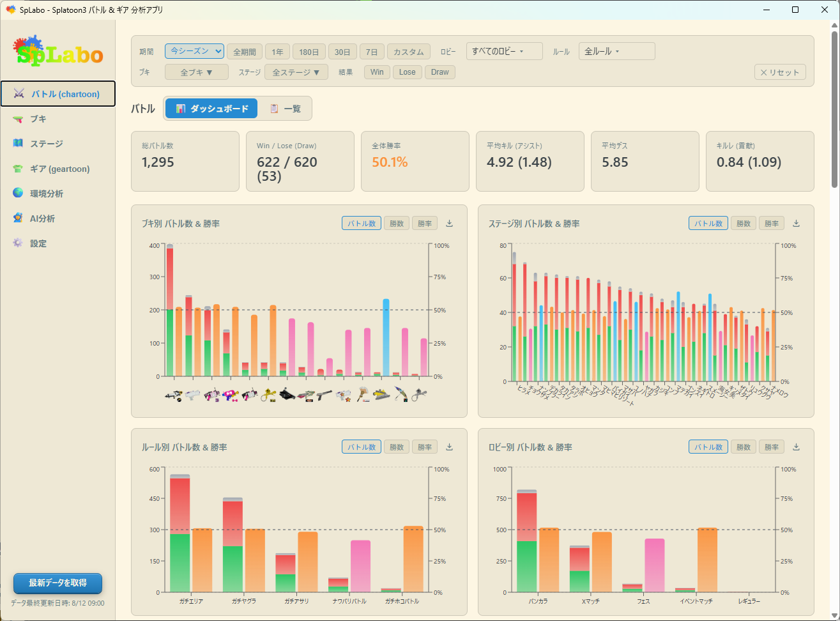Download the ステージ別 chart image

click(x=796, y=224)
